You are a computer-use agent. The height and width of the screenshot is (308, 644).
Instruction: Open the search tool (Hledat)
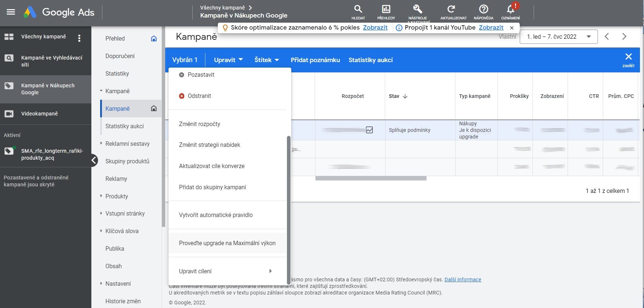358,12
